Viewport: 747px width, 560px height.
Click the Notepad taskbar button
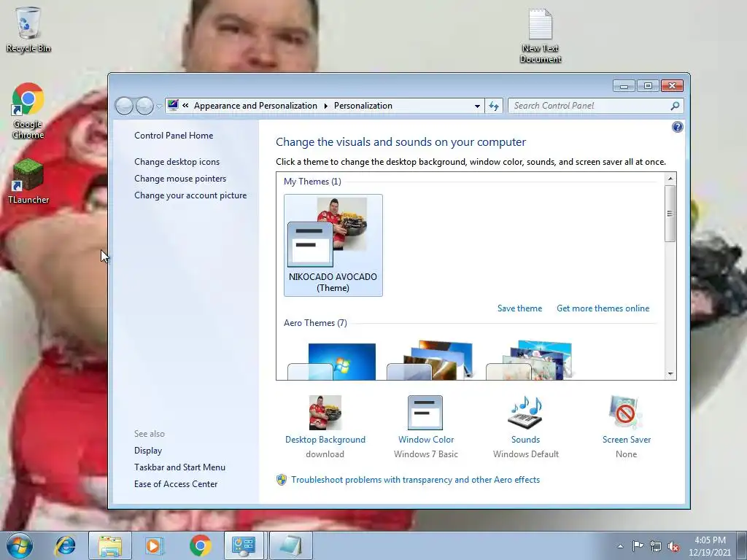tap(290, 545)
